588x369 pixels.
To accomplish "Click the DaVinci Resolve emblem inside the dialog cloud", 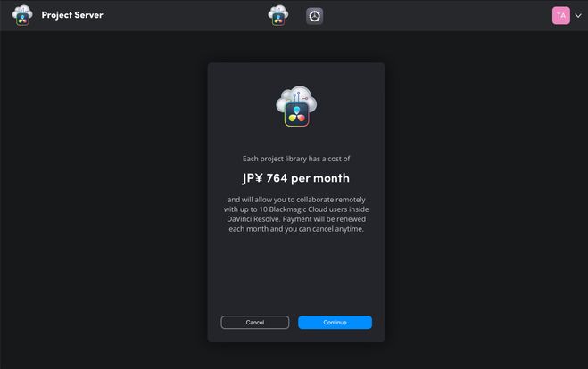I will coord(296,113).
